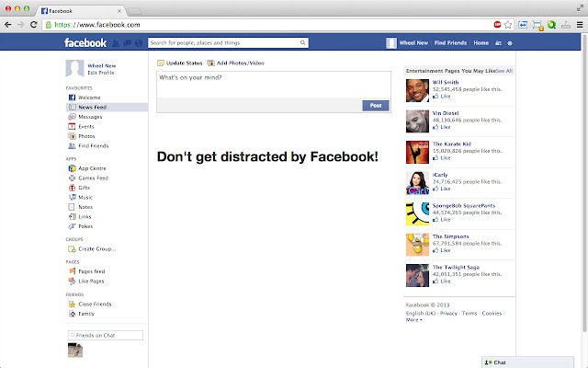Select News Feed in the sidebar
This screenshot has width=588, height=368.
click(x=107, y=108)
